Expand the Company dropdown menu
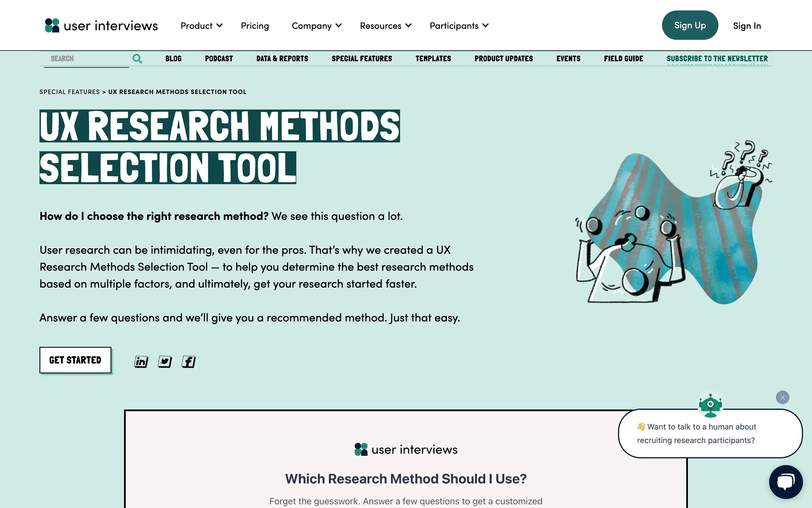This screenshot has height=508, width=812. [x=316, y=26]
